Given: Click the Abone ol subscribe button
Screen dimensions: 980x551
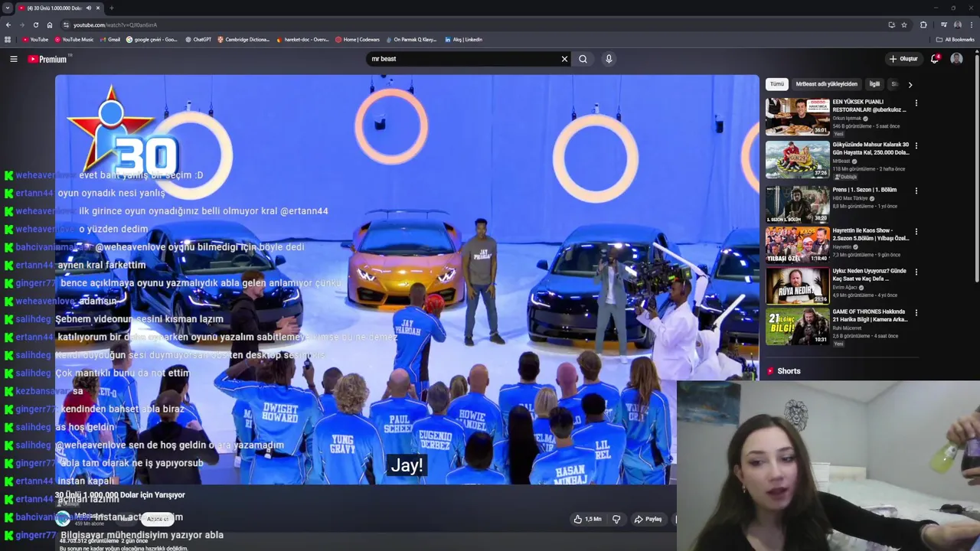Looking at the screenshot, I should 157,519.
